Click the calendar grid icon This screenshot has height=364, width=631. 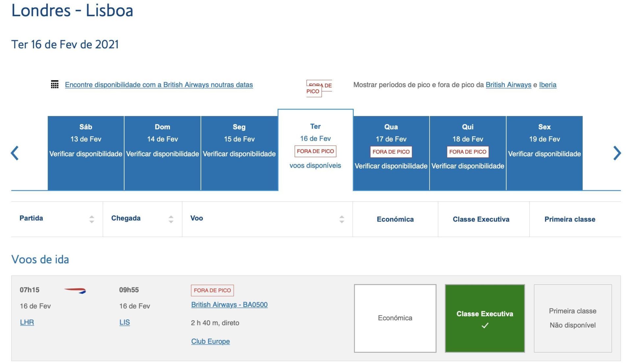click(55, 84)
